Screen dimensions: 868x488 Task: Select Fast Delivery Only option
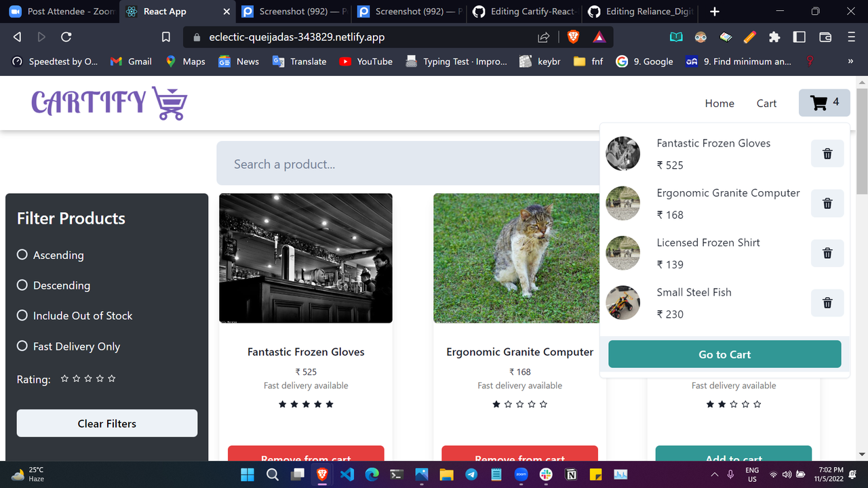[x=22, y=346]
